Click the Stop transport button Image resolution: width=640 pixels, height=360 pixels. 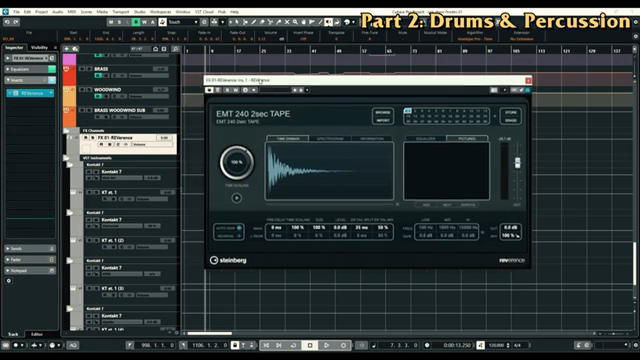click(310, 345)
